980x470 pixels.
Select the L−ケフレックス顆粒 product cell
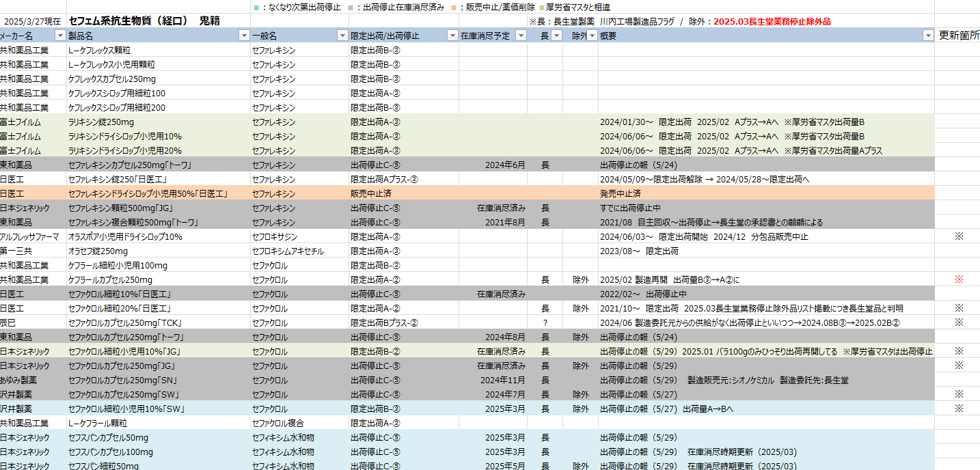(159, 50)
